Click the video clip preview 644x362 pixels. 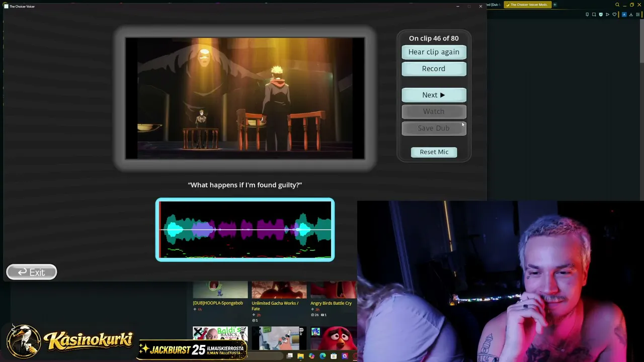(x=245, y=99)
